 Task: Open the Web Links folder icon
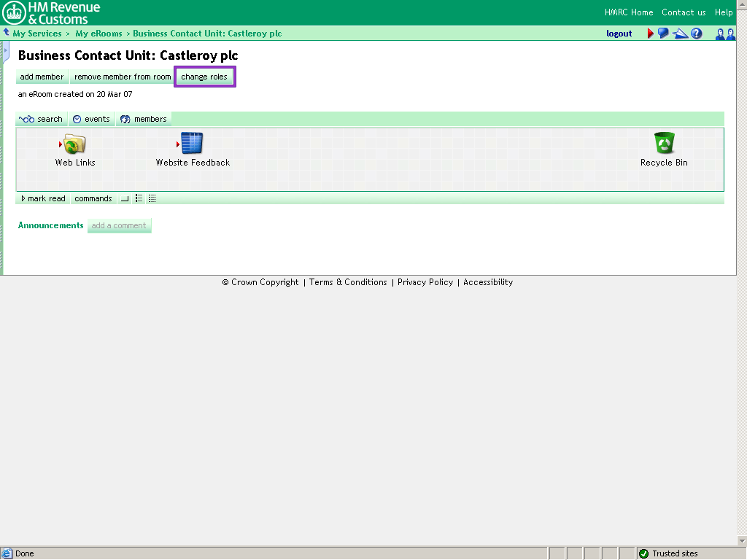74,144
